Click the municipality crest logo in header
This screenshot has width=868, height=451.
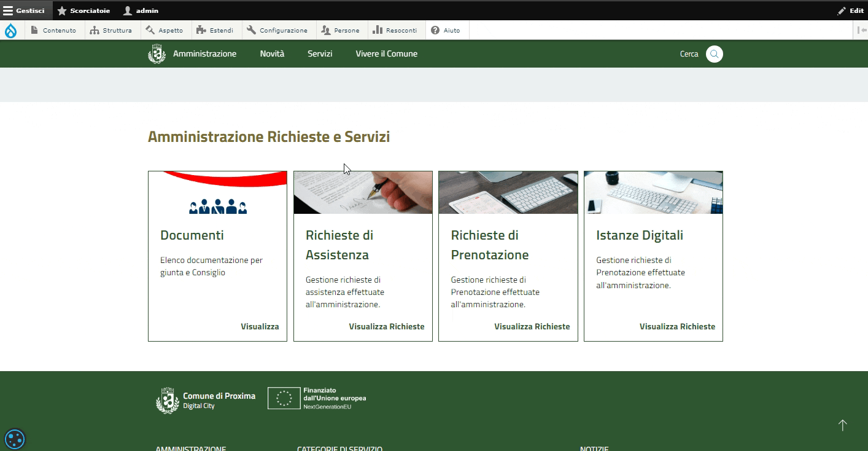(157, 54)
